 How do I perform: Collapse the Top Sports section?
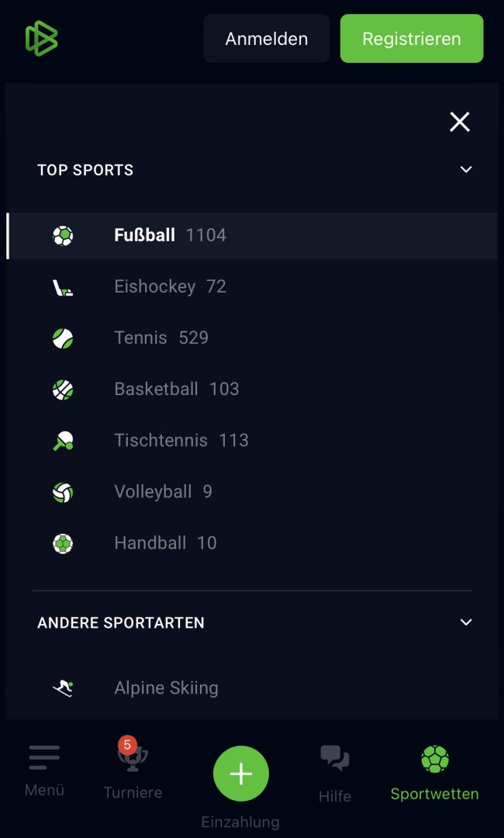click(x=466, y=169)
